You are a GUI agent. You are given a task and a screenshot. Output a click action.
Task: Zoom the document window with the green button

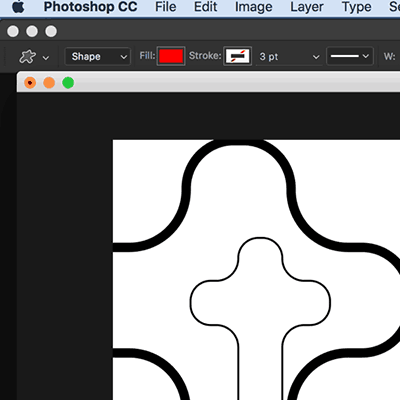tap(68, 83)
